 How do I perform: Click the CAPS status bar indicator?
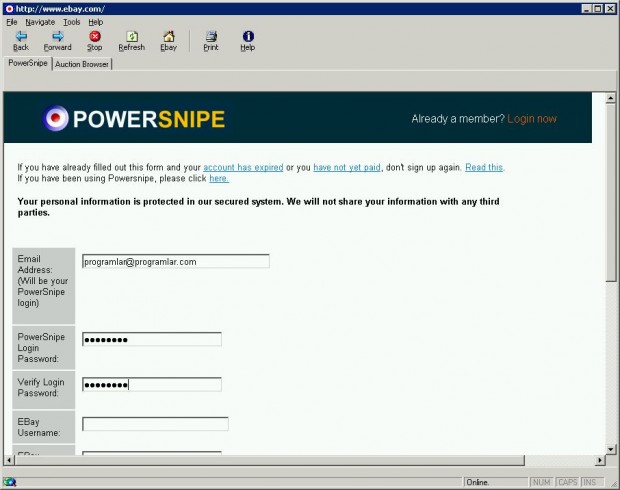pos(567,482)
